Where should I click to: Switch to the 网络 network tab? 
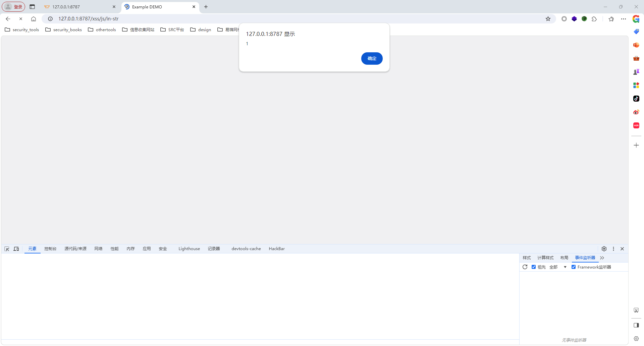tap(98, 249)
